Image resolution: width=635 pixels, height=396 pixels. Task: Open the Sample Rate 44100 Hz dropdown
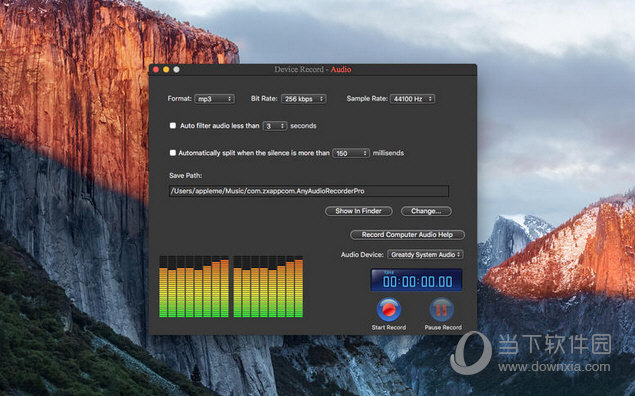(x=412, y=99)
